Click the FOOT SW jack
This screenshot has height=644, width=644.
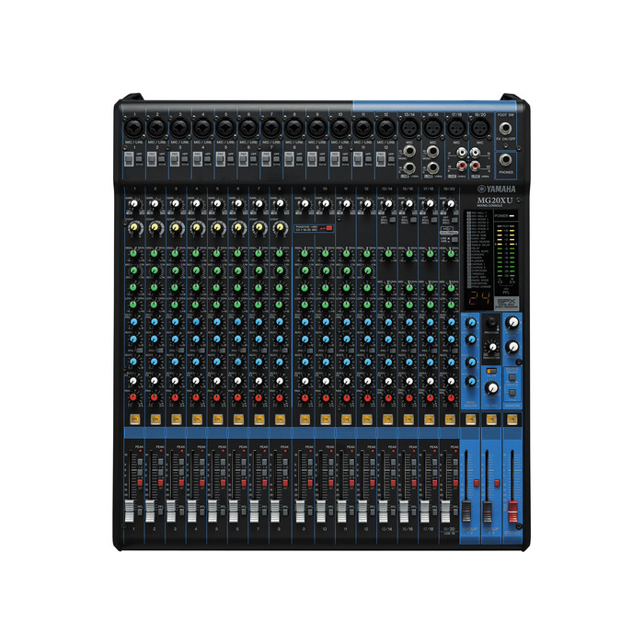tap(506, 128)
